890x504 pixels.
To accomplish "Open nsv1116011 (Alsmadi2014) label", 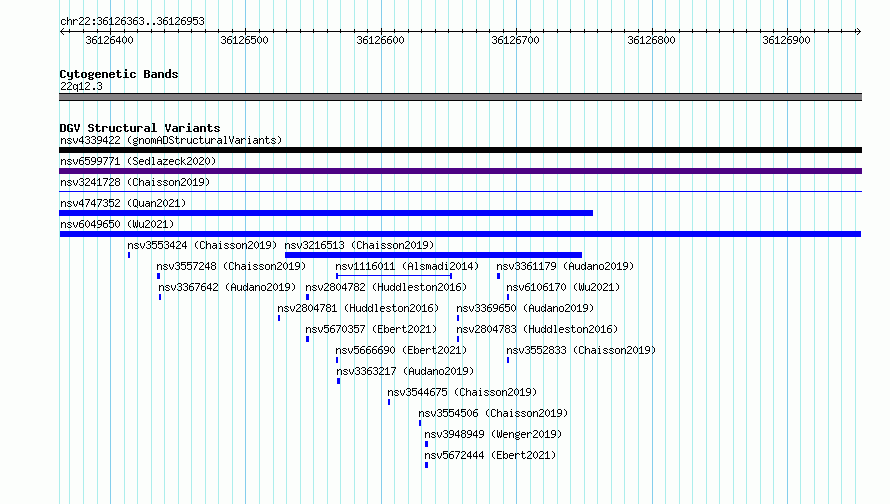I will coord(407,266).
